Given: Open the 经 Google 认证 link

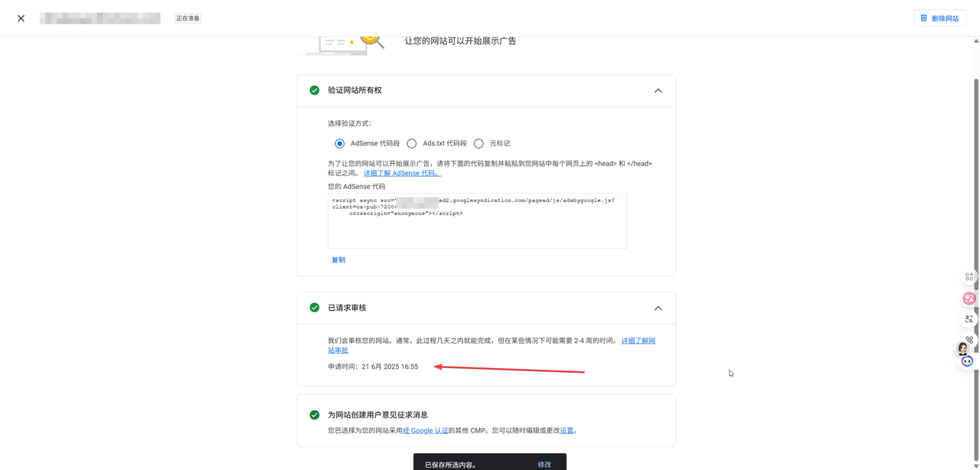Looking at the screenshot, I should [x=426, y=431].
